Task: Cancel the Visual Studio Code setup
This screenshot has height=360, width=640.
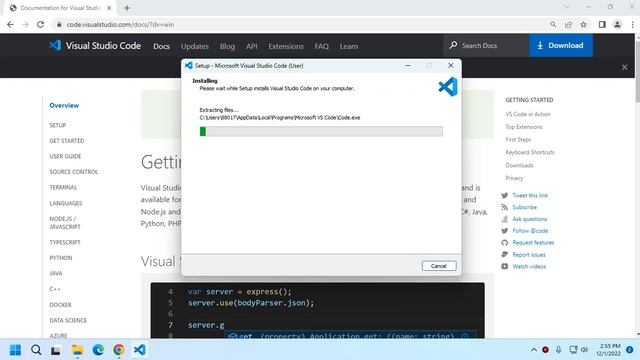Action: 439,266
